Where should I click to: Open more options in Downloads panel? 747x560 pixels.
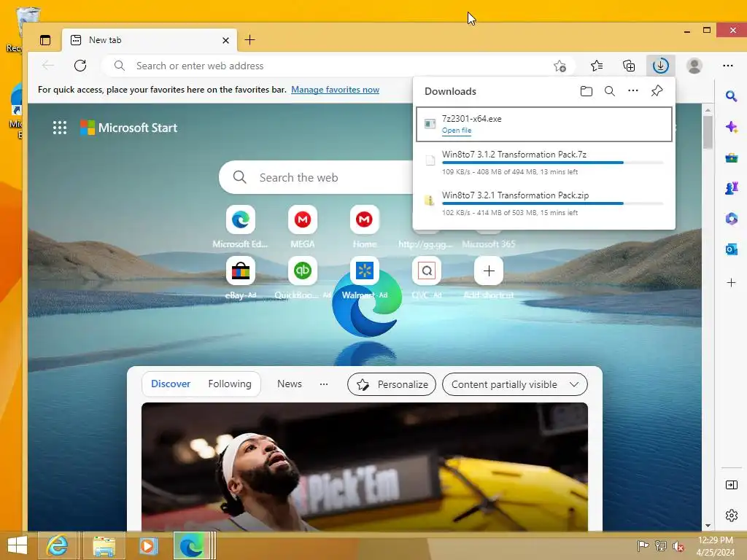632,90
